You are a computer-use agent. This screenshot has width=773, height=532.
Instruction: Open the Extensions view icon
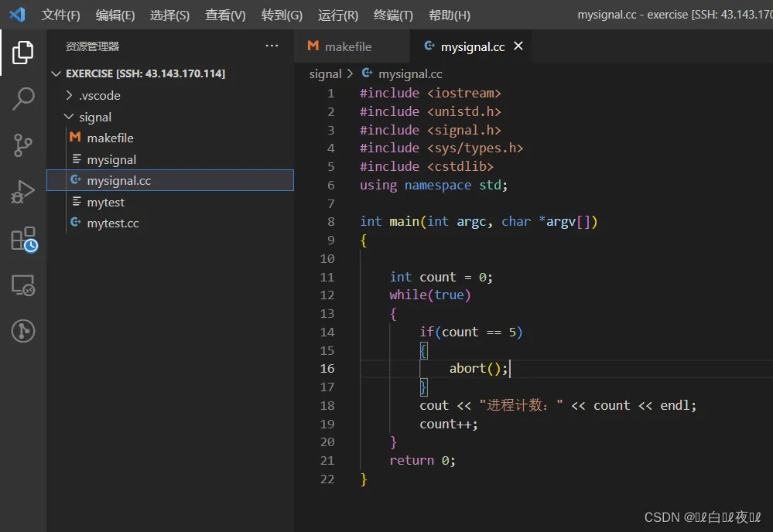pyautogui.click(x=24, y=240)
